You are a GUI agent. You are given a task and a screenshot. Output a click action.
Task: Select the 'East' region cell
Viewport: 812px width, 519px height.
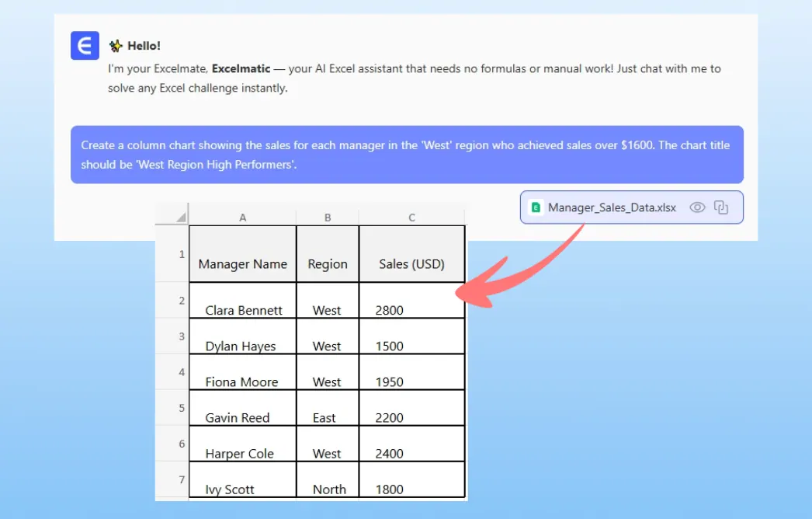(324, 417)
